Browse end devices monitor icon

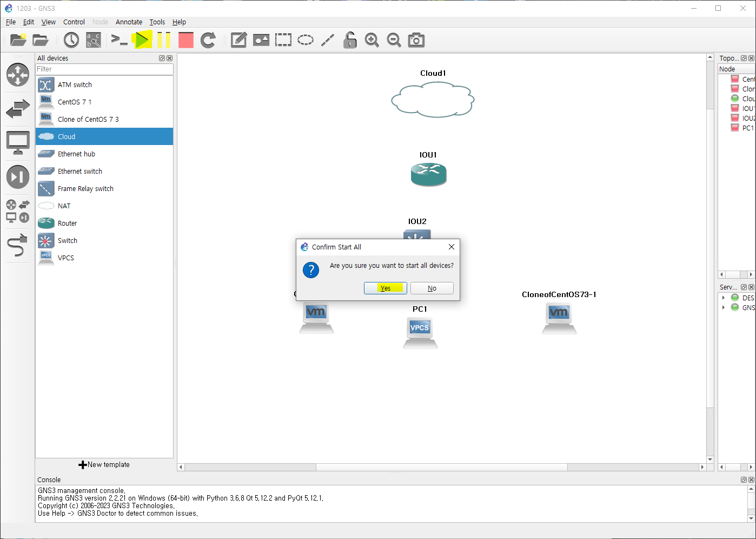18,143
